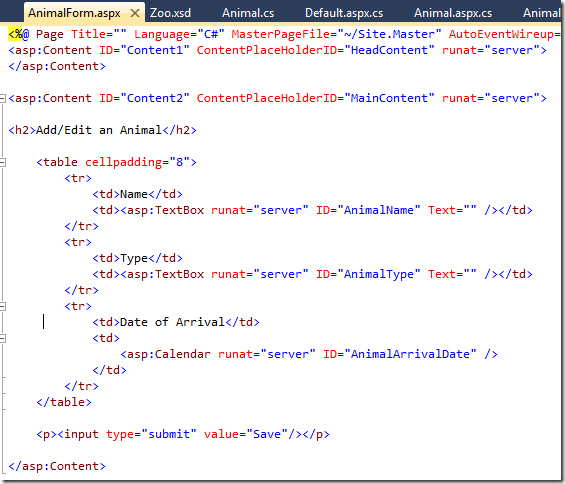The width and height of the screenshot is (565, 484).
Task: Open the Animal.aspx.cs tab
Action: [x=453, y=13]
